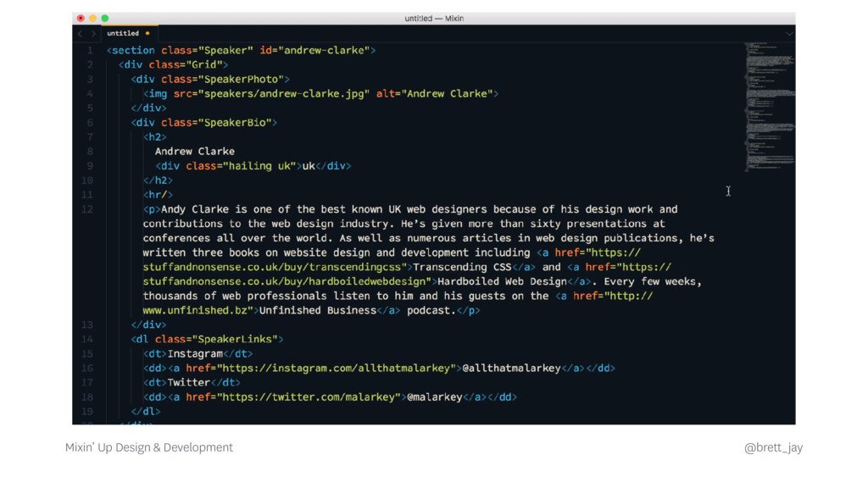Click the Andrew Clarke text on line 8
The height and width of the screenshot is (488, 868).
[x=195, y=151]
